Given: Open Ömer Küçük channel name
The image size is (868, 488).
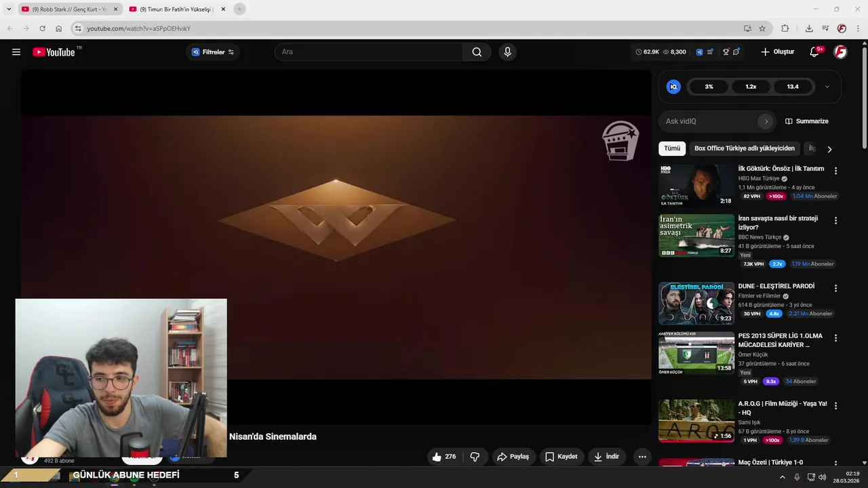Looking at the screenshot, I should pos(753,354).
